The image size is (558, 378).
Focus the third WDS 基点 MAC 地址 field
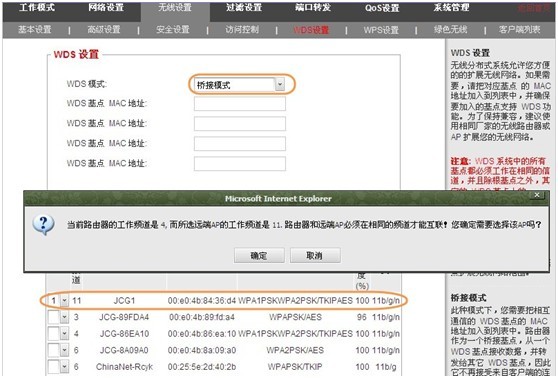[240, 143]
